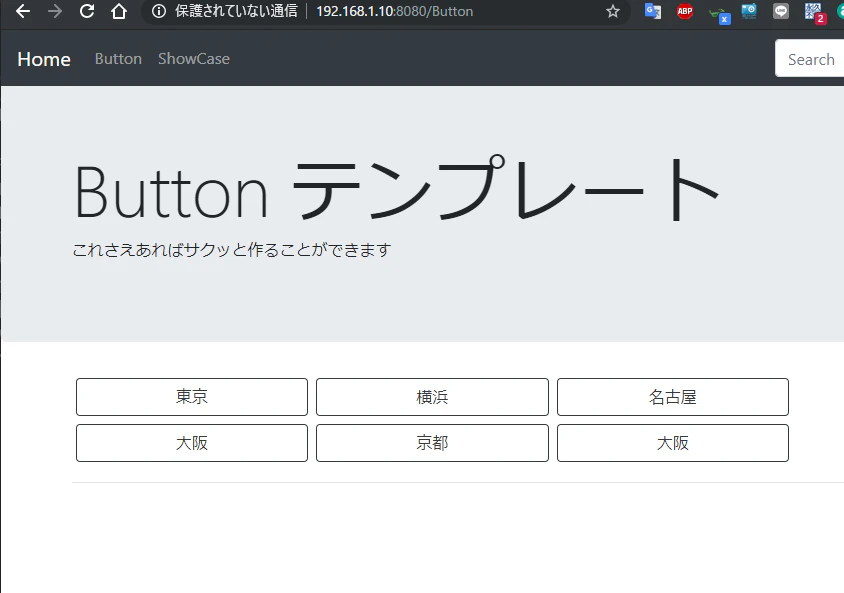This screenshot has height=593, width=844.
Task: Open the blue camera screenshot extension
Action: [749, 11]
